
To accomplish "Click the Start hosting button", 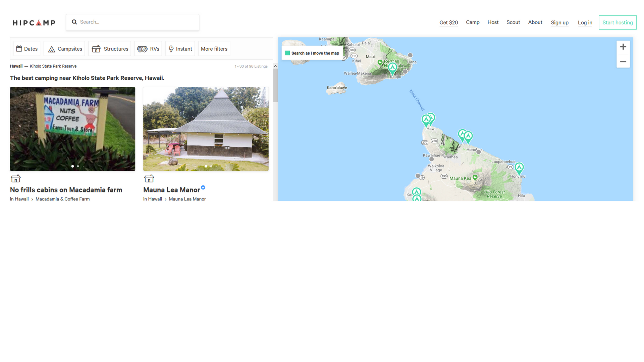I will point(618,22).
